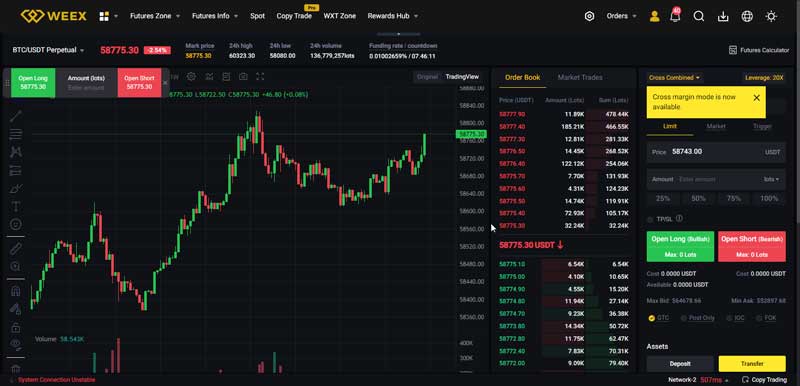The image size is (800, 386).
Task: Take chart snapshot with camera icon
Action: click(x=243, y=76)
